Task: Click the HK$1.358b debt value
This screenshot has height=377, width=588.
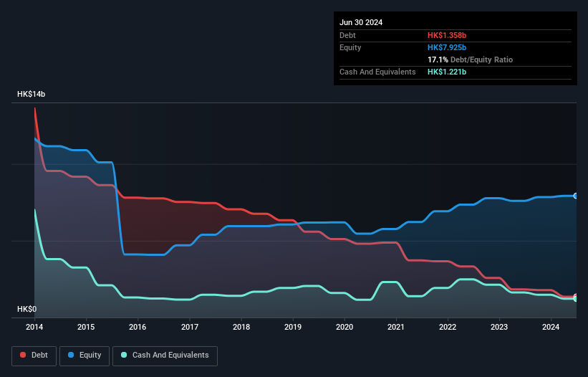Action: click(x=447, y=35)
